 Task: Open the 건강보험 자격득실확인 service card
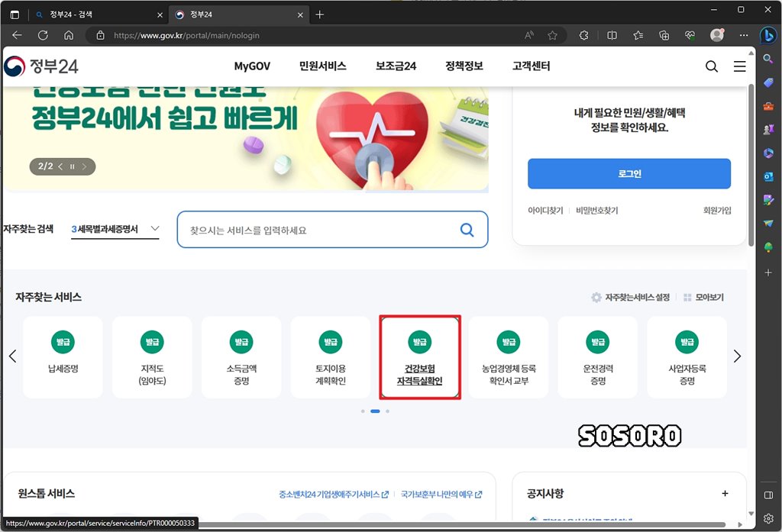click(x=420, y=357)
